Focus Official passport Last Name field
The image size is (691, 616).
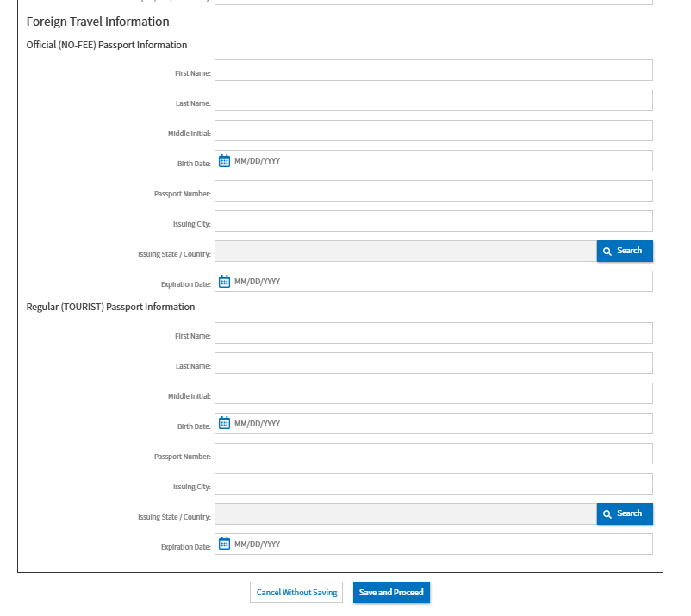click(x=433, y=101)
